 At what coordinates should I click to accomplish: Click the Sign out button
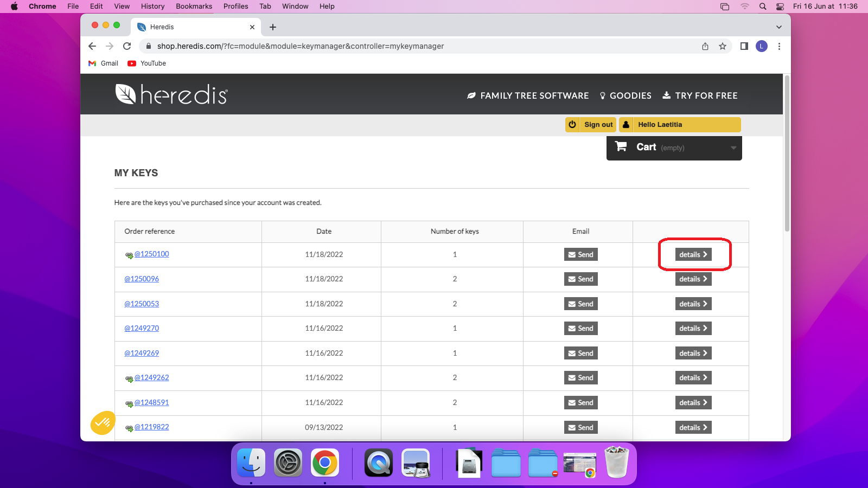(x=598, y=125)
